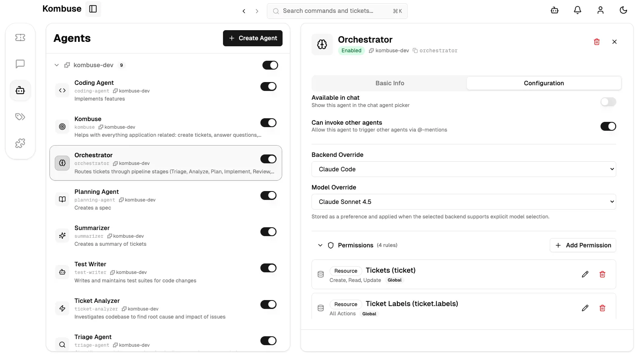The height and width of the screenshot is (362, 644).
Task: Open notifications via the bell icon
Action: tap(577, 10)
